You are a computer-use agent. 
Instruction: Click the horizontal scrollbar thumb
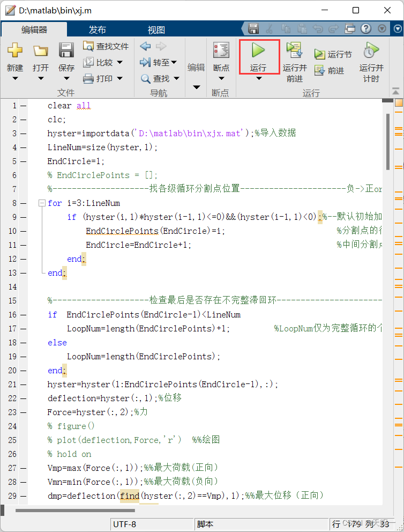click(x=75, y=510)
